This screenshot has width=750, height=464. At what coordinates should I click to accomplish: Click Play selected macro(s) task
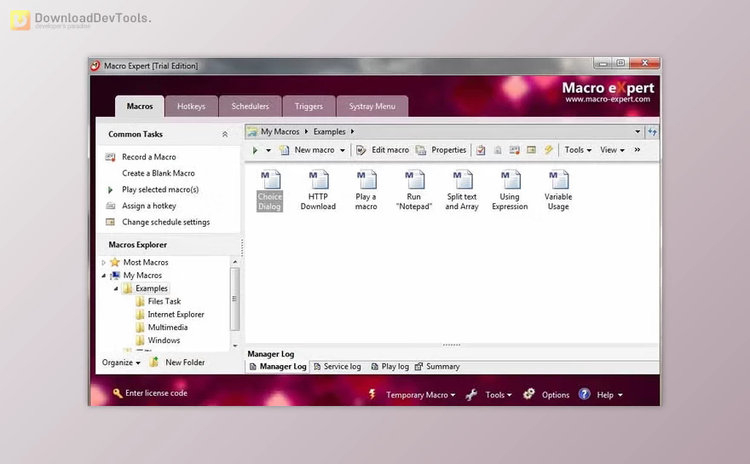click(160, 189)
